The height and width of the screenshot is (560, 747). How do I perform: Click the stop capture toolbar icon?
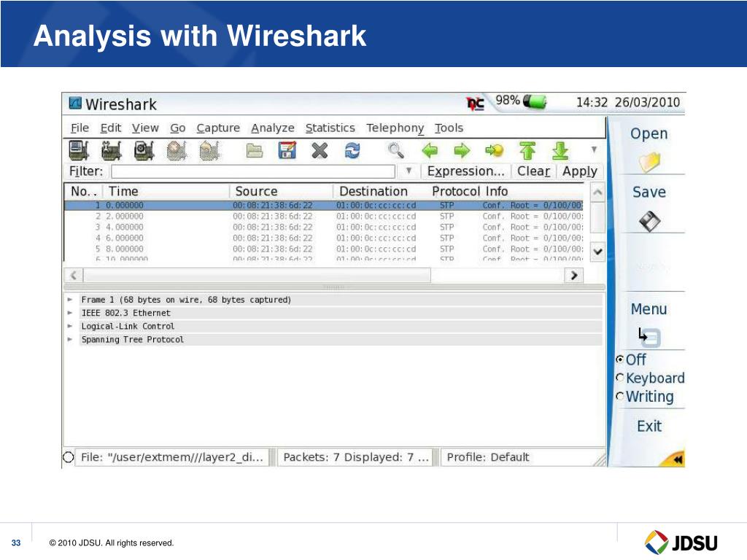(177, 150)
